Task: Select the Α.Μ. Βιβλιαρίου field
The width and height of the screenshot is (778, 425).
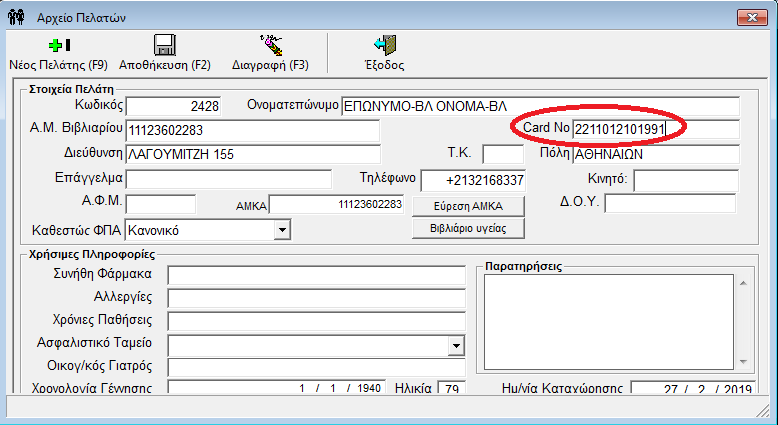Action: (x=253, y=130)
